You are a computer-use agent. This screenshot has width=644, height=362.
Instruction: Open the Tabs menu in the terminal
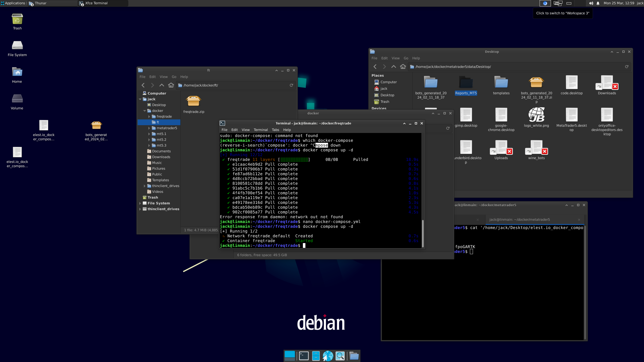[x=275, y=130]
